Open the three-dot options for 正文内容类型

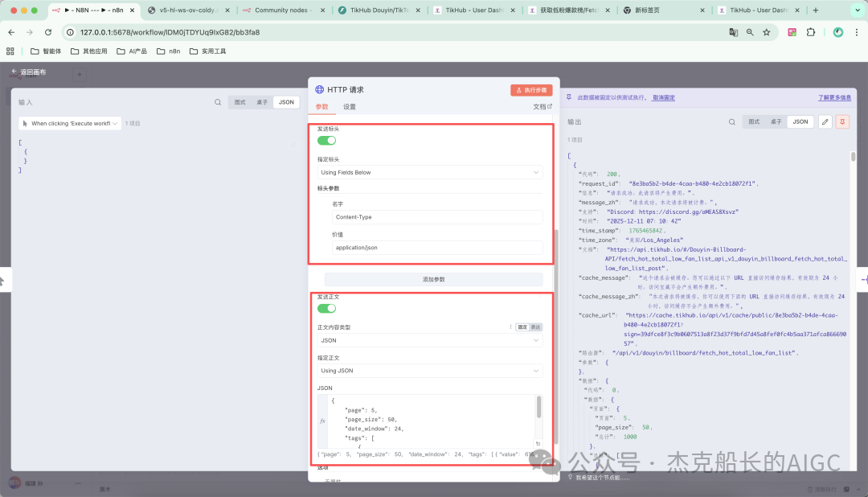click(x=510, y=327)
